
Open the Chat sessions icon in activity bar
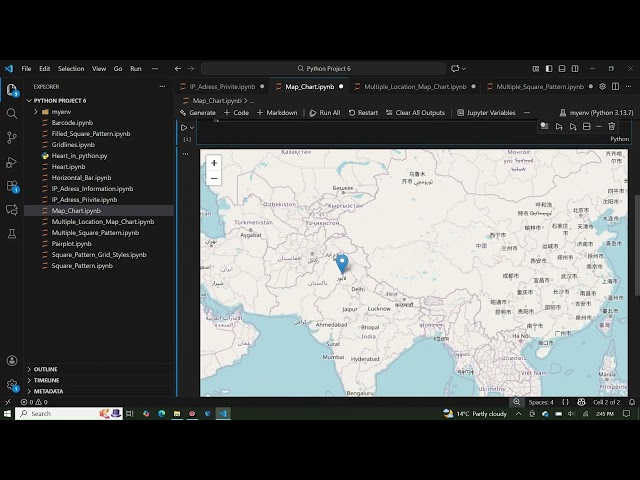point(12,210)
